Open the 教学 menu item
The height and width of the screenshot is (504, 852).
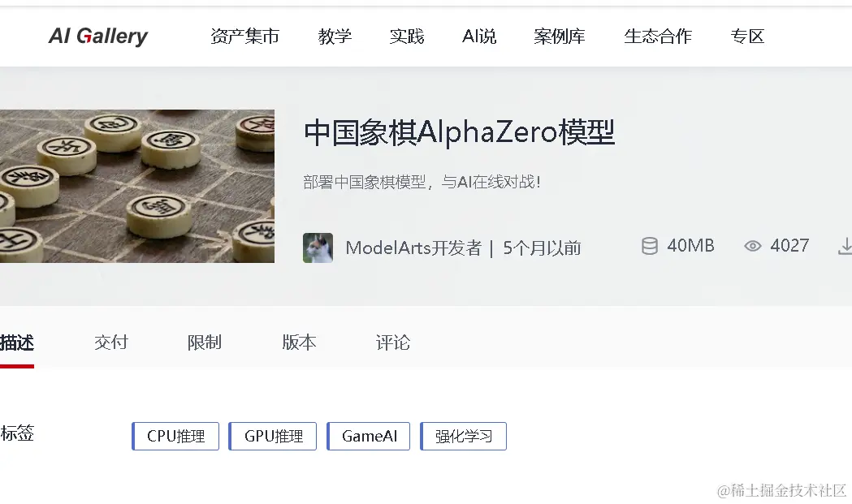335,37
